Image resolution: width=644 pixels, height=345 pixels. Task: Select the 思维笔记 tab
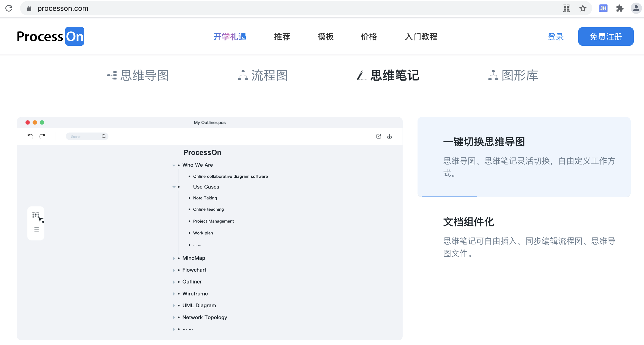(x=388, y=75)
